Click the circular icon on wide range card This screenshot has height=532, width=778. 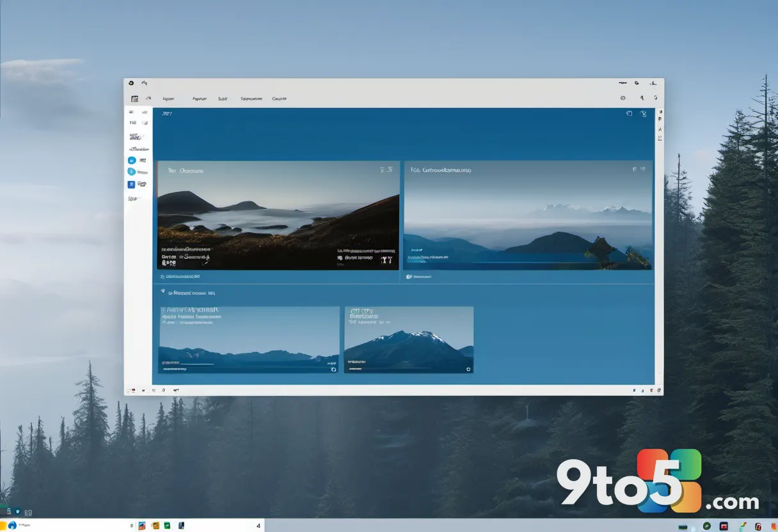tap(333, 369)
